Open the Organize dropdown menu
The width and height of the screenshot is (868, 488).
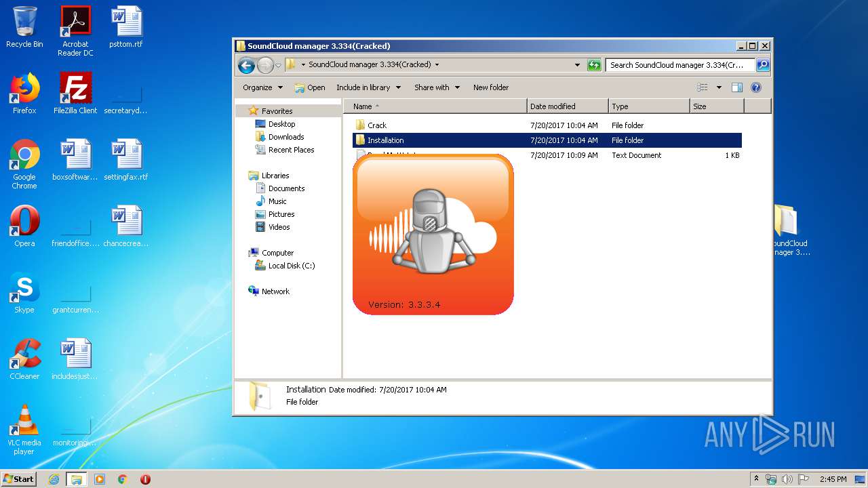point(262,87)
